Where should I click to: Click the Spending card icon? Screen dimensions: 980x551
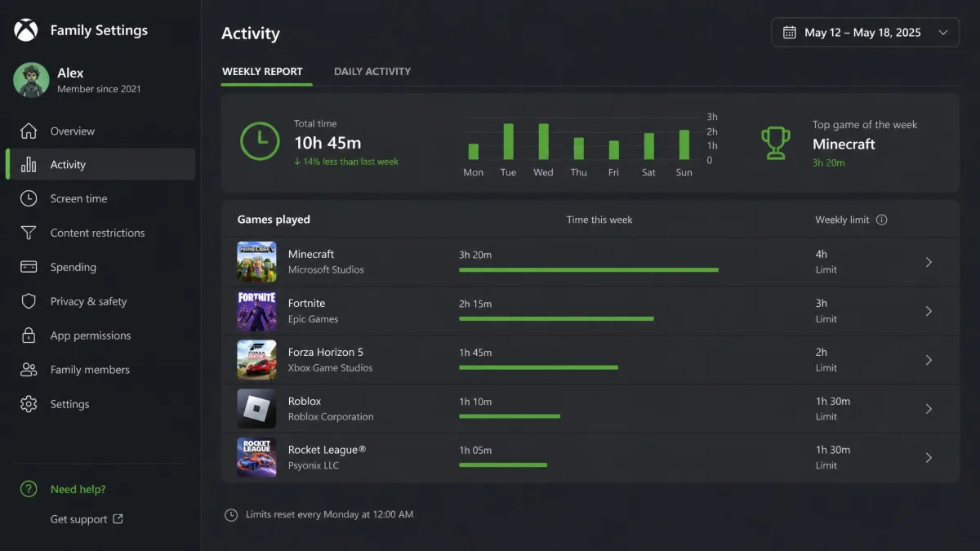click(29, 267)
